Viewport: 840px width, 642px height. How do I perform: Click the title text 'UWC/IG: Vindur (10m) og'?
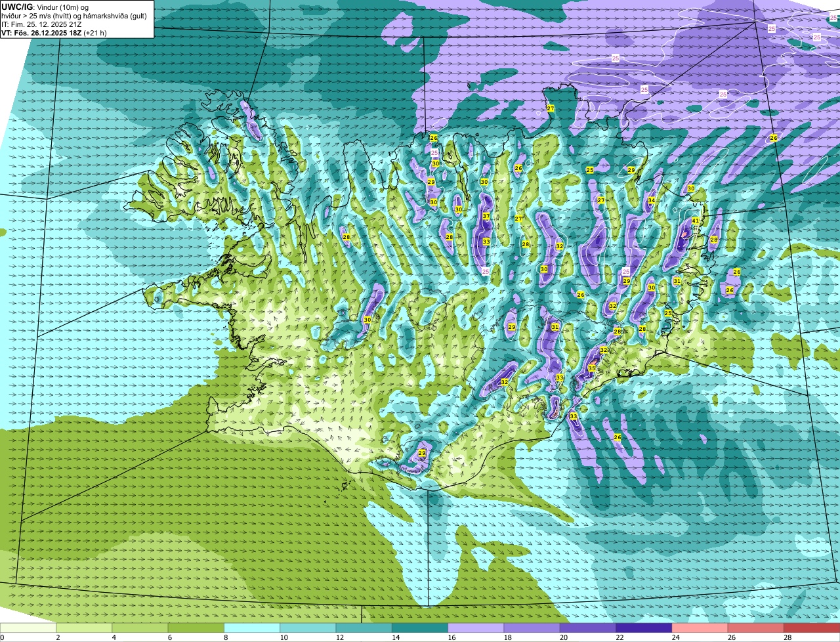45,7
